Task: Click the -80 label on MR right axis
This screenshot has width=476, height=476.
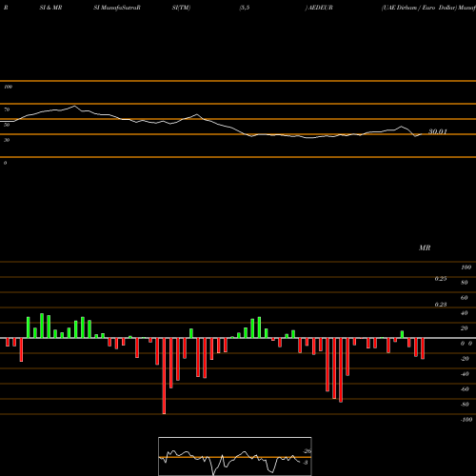Action: click(465, 405)
